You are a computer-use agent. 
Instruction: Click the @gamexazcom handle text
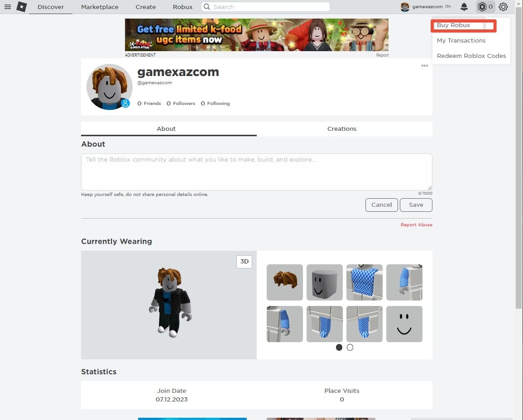[154, 83]
